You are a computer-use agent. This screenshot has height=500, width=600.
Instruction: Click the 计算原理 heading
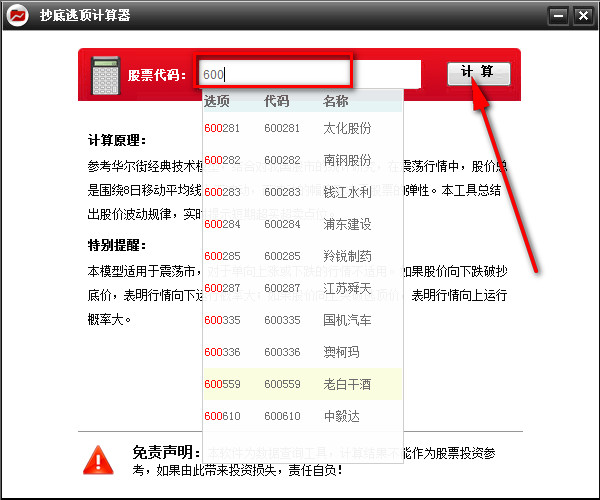(x=117, y=140)
